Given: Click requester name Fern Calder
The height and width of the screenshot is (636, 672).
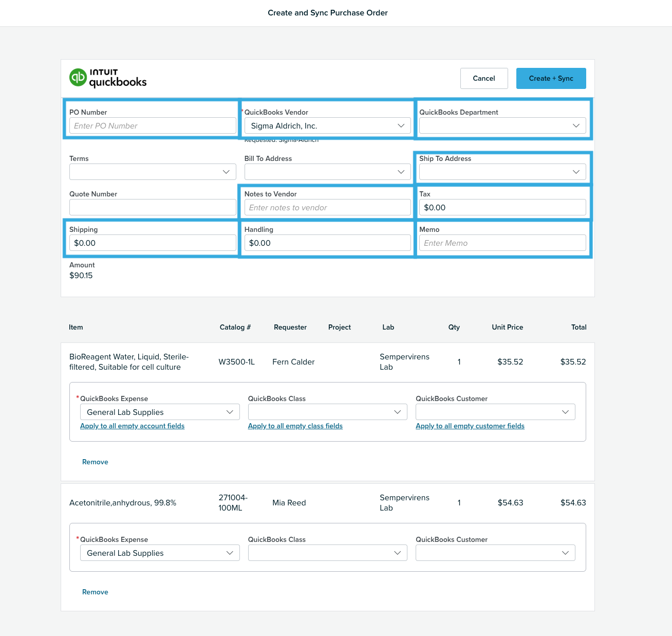Looking at the screenshot, I should click(293, 362).
